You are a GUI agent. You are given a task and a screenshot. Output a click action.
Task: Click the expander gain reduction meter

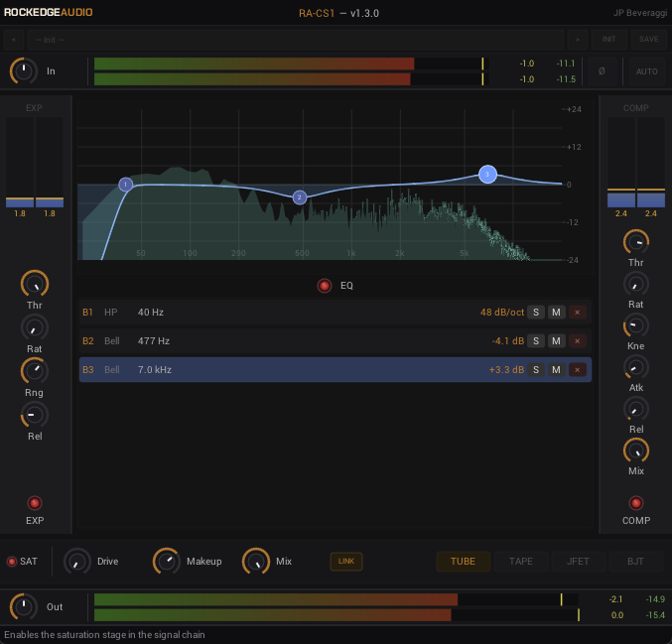tap(35, 163)
